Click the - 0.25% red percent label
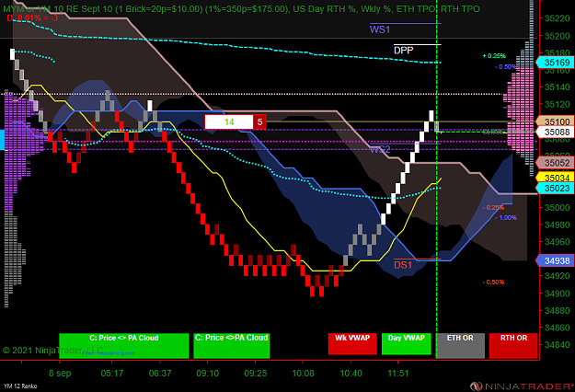Viewport: 575px width, 392px height. click(x=494, y=208)
